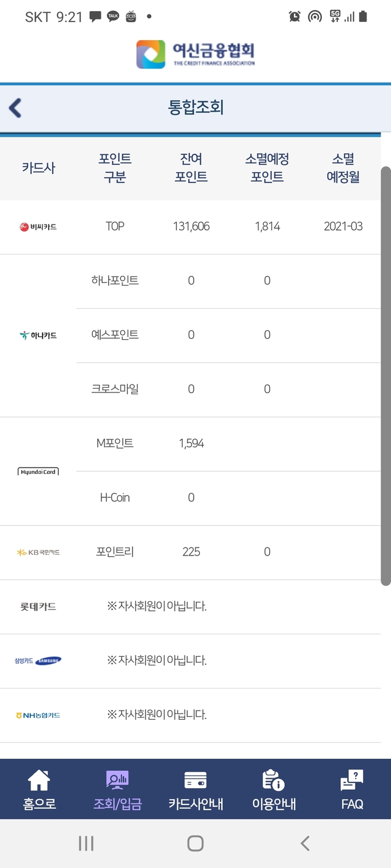
Task: Tap the back arrow beside 통합조회
Action: pyautogui.click(x=13, y=107)
